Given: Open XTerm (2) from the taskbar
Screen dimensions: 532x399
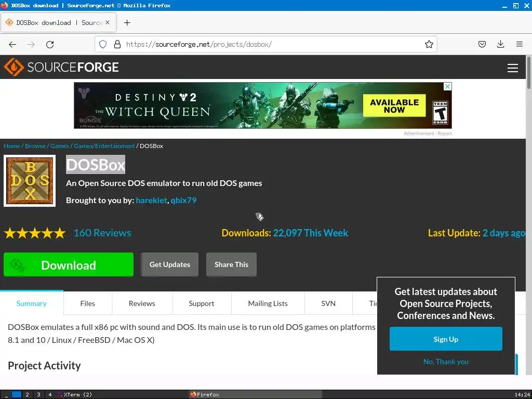Looking at the screenshot, I should [x=75, y=395].
